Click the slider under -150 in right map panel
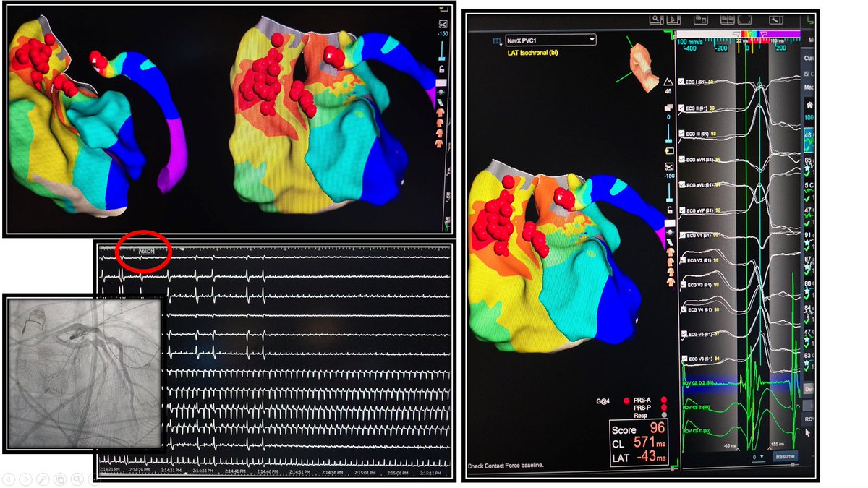 click(x=669, y=193)
